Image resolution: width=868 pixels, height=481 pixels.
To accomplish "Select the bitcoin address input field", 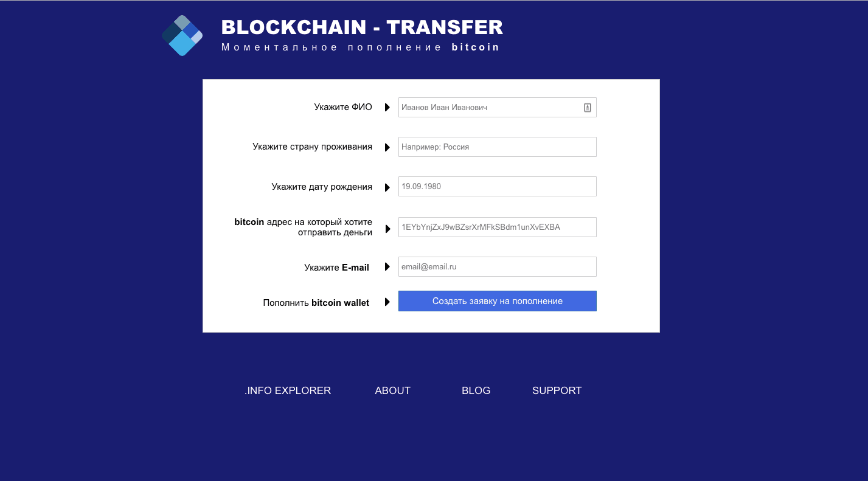I will tap(497, 227).
